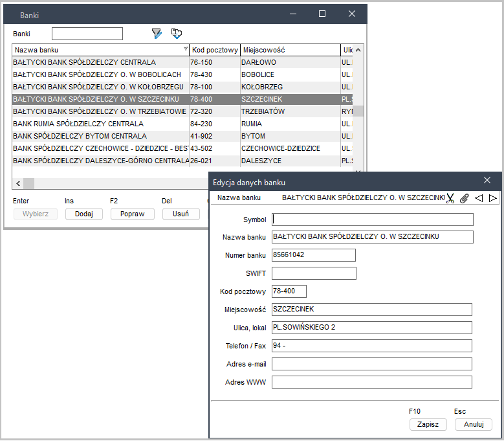Click the Kod pocztowy field 78-400
The image size is (504, 441).
tap(289, 291)
